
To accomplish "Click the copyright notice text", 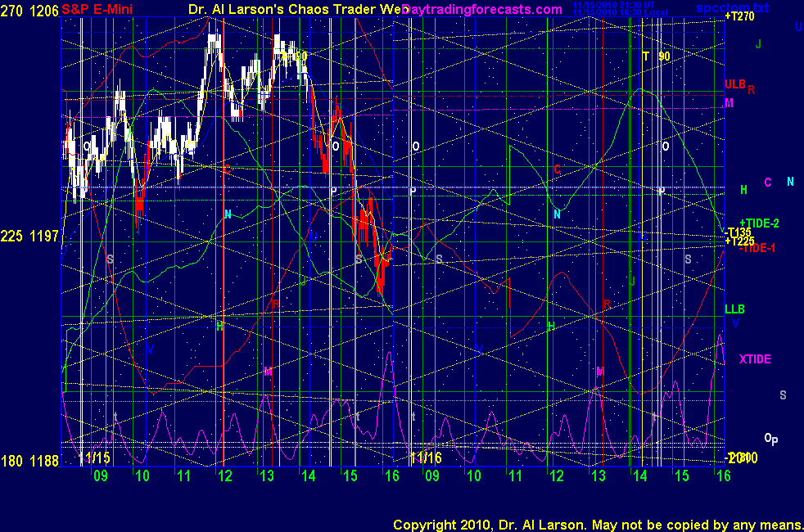I will pyautogui.click(x=598, y=525).
